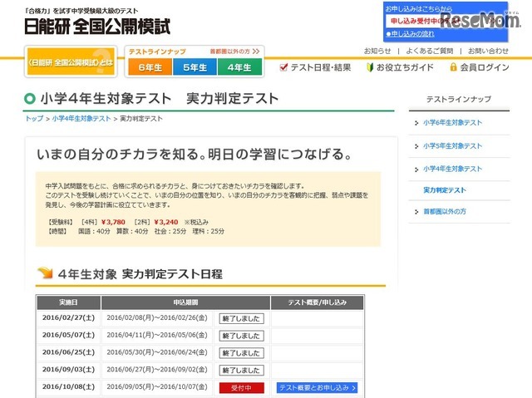532x398 pixels.
Task: Open the 6年生 test lineup tab
Action: click(150, 67)
